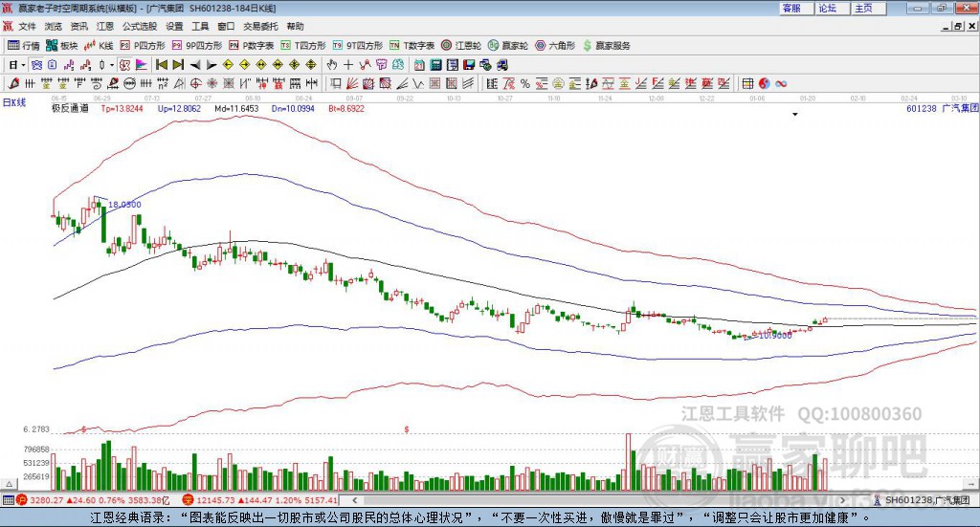Jump to first record with green arrow
This screenshot has height=527, width=980.
162,65
